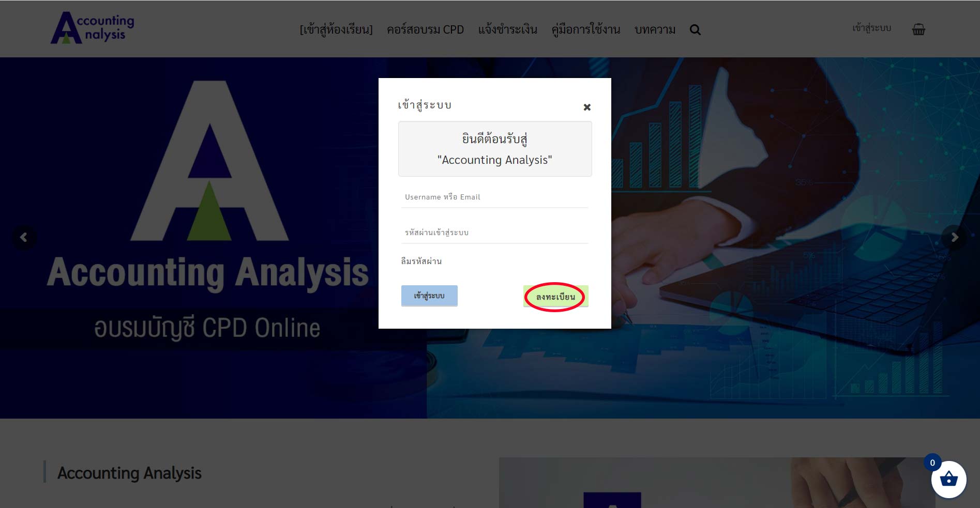This screenshot has height=508, width=980.
Task: Click the Accounting Analysis logo
Action: pyautogui.click(x=93, y=28)
